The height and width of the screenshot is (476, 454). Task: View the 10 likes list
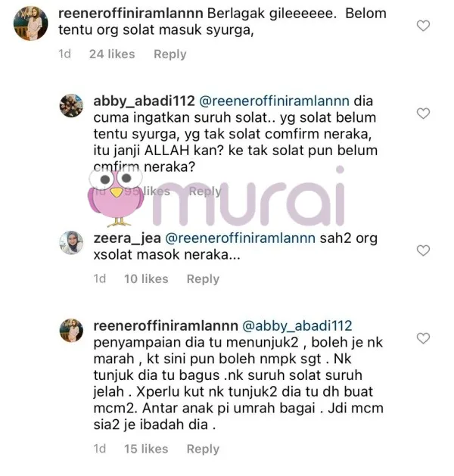[146, 278]
